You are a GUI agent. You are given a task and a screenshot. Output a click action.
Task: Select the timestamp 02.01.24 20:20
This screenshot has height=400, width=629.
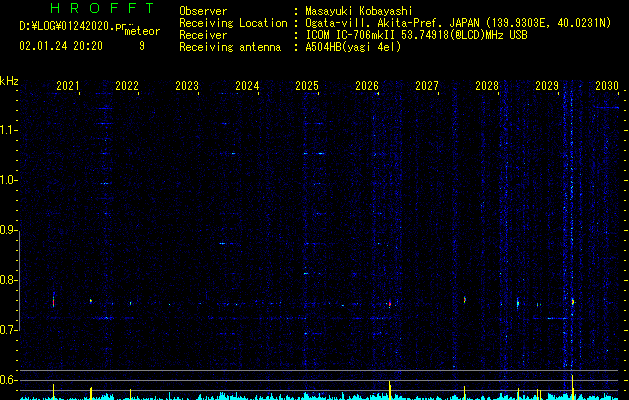[61, 46]
